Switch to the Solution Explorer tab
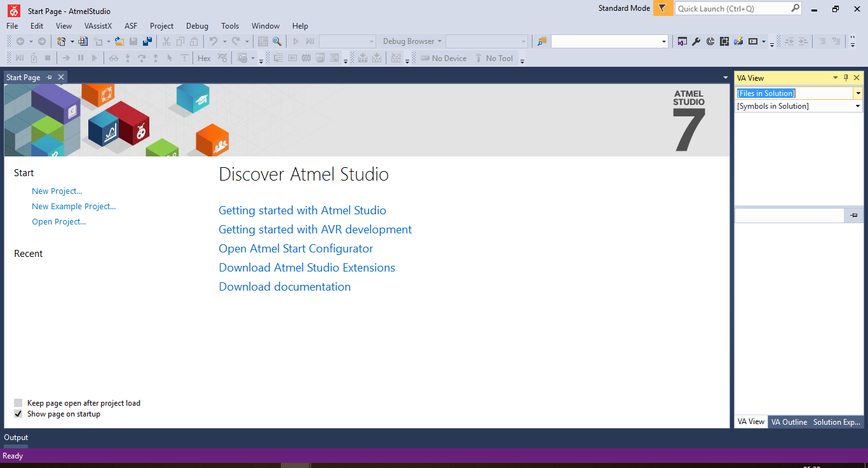 [836, 422]
